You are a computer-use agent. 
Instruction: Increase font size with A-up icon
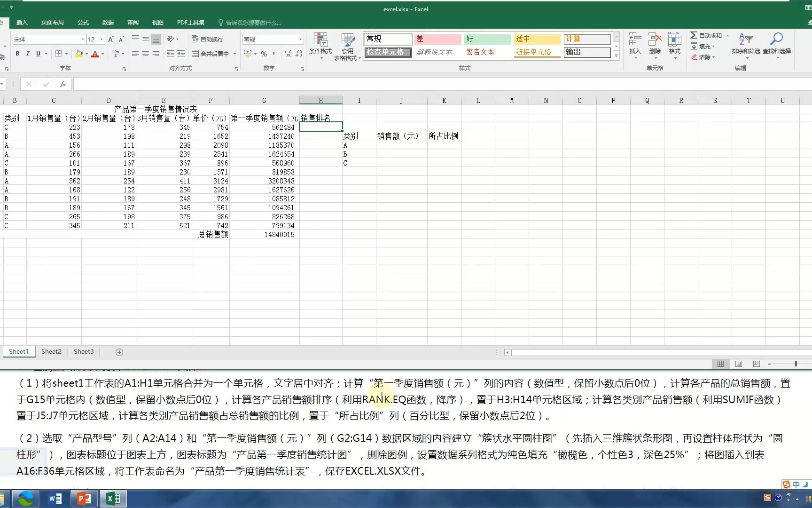pos(111,39)
